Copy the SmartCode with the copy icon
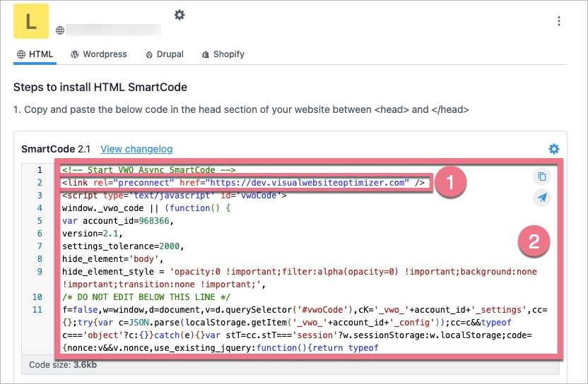The height and width of the screenshot is (384, 588). [x=542, y=176]
